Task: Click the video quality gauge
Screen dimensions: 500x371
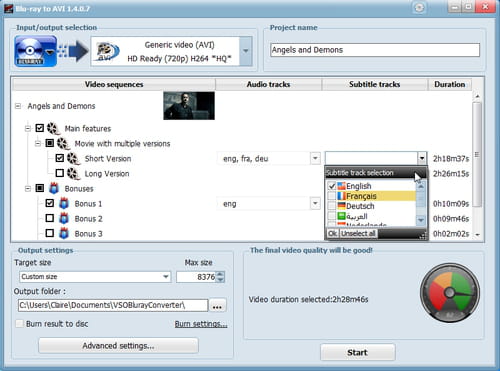Action: pos(450,293)
